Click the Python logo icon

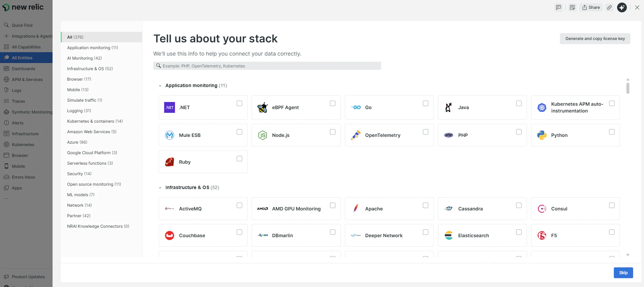[x=542, y=135]
